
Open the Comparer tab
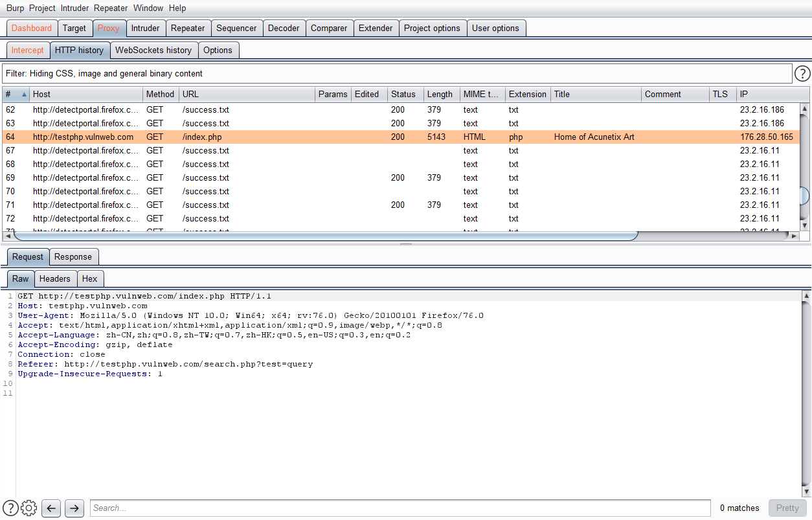pos(329,28)
